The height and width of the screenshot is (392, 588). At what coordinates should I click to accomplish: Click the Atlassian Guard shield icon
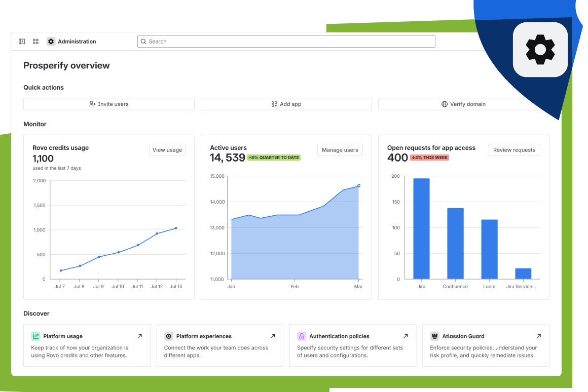click(434, 336)
